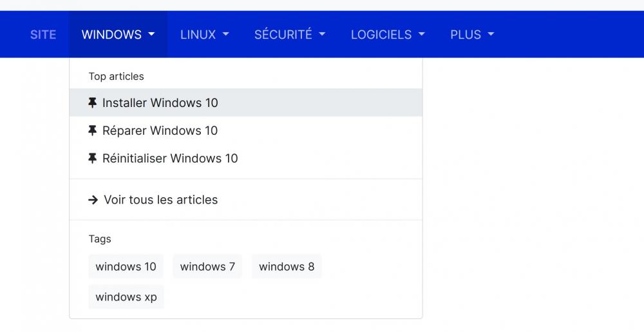Select the windows 8 tag

[x=287, y=267]
